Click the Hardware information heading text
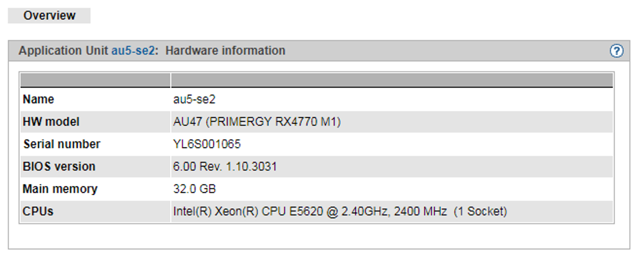Image resolution: width=644 pixels, height=259 pixels. (225, 51)
